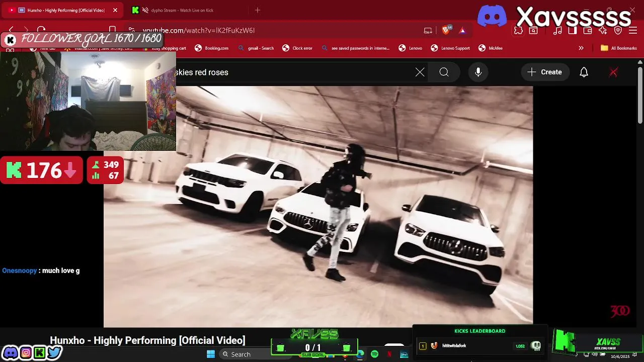
Task: Open Netflix from the taskbar
Action: point(389,354)
